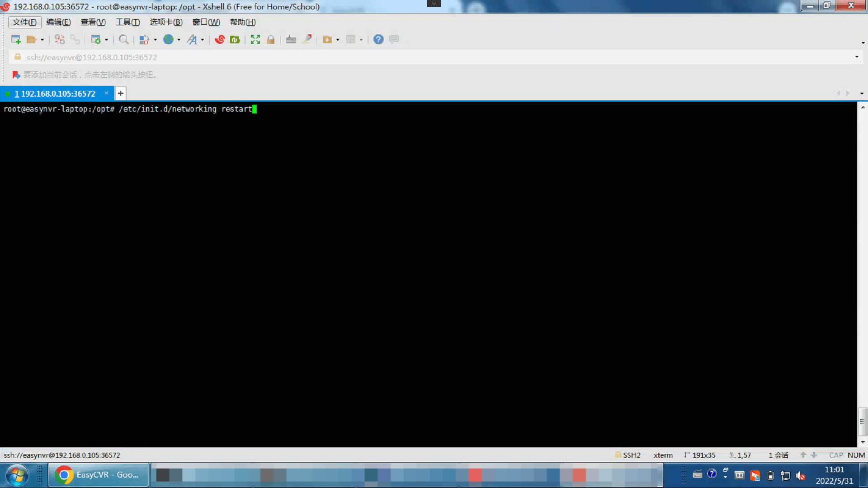Click the terminal vertical scrollbar thumb
Screen dimensions: 868x488
862,421
